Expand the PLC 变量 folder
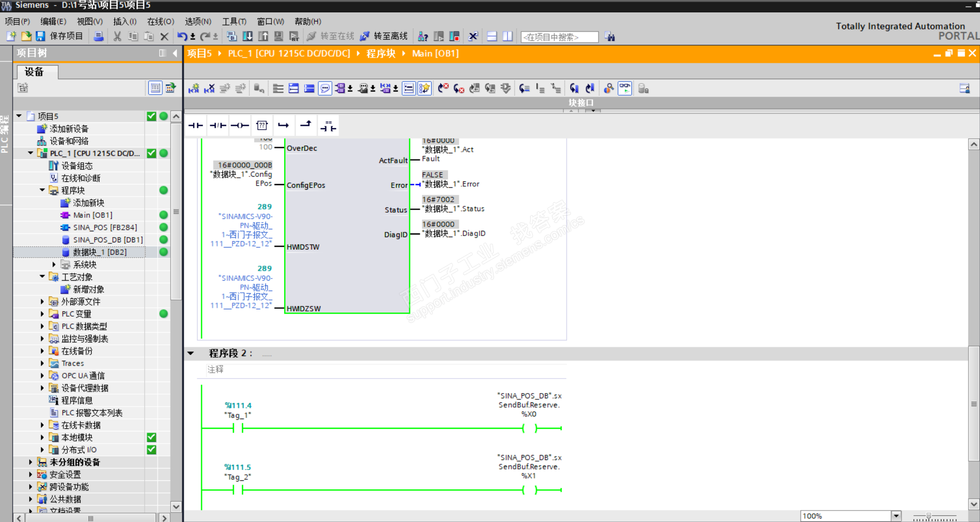This screenshot has height=522, width=980. pos(42,314)
